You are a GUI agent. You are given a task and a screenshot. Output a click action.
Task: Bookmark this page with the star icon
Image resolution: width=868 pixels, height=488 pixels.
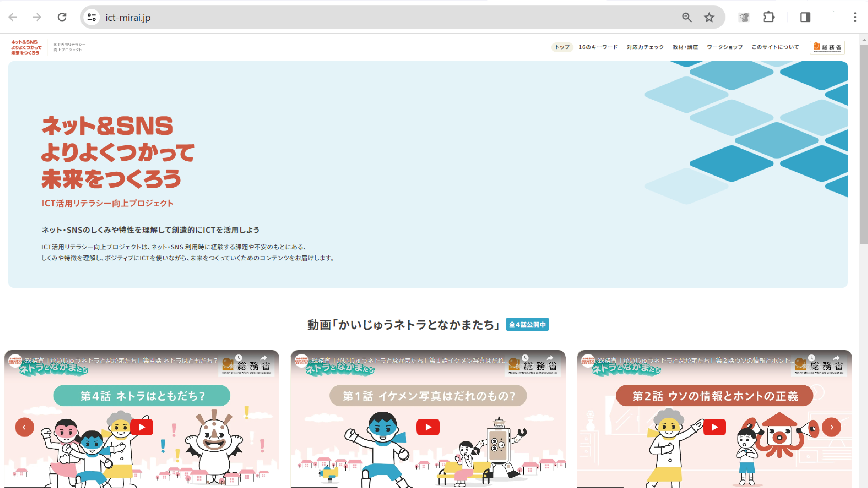(x=709, y=17)
